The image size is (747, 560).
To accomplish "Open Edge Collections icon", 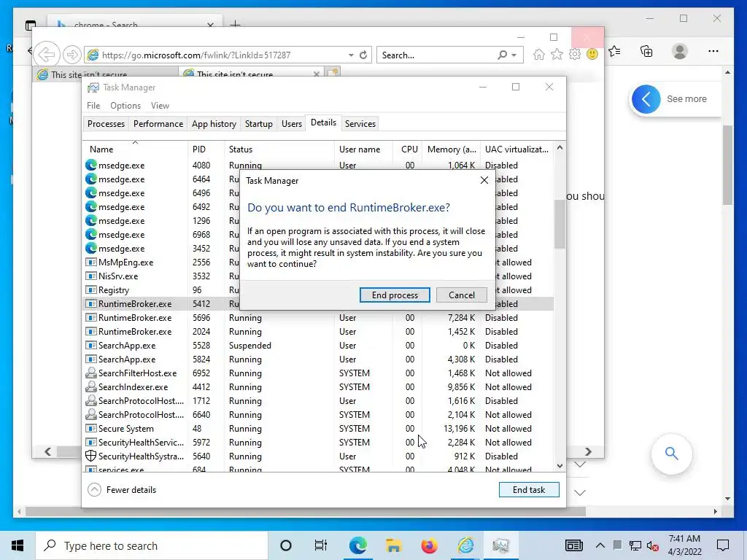I will pyautogui.click(x=646, y=51).
